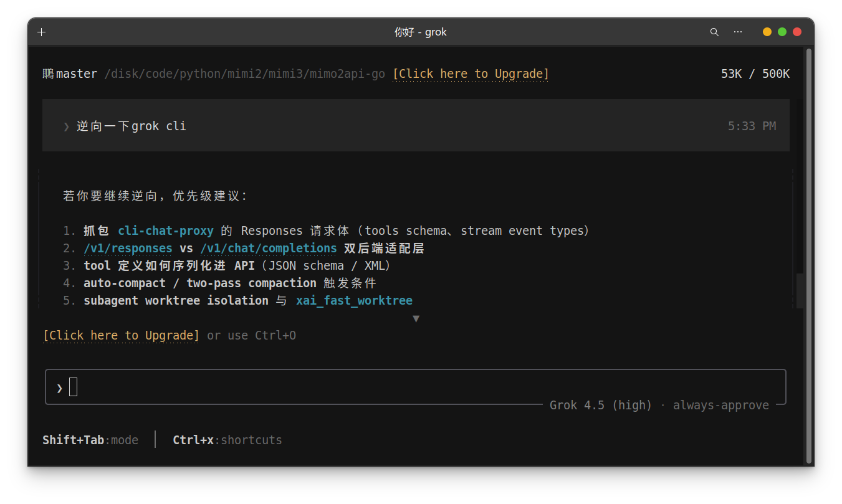The width and height of the screenshot is (842, 504).
Task: Close the window with the red button
Action: coord(797,32)
